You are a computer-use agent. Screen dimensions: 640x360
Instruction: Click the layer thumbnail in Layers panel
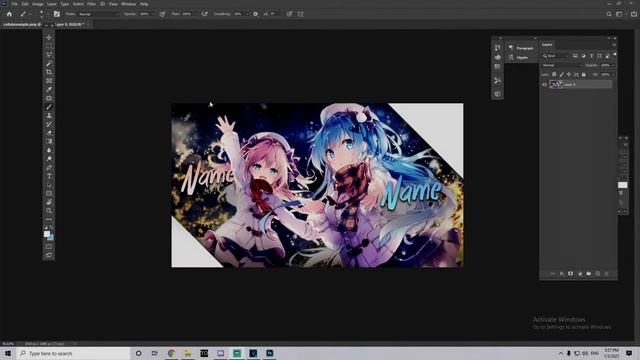[x=556, y=84]
